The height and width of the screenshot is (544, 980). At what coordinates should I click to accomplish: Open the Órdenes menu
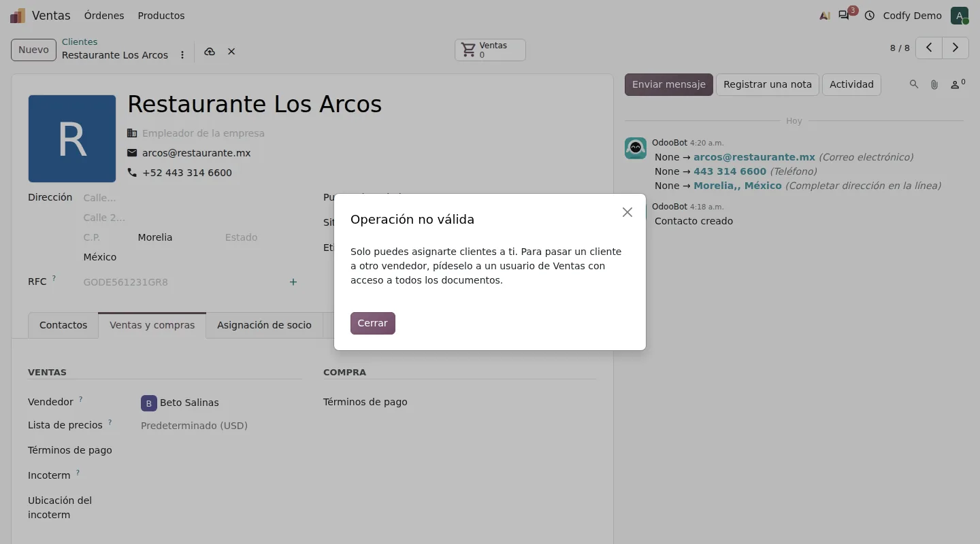[x=104, y=16]
